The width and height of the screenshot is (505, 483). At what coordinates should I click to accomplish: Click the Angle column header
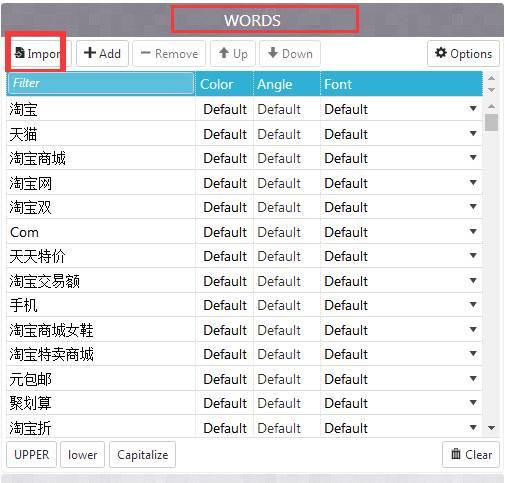click(287, 84)
